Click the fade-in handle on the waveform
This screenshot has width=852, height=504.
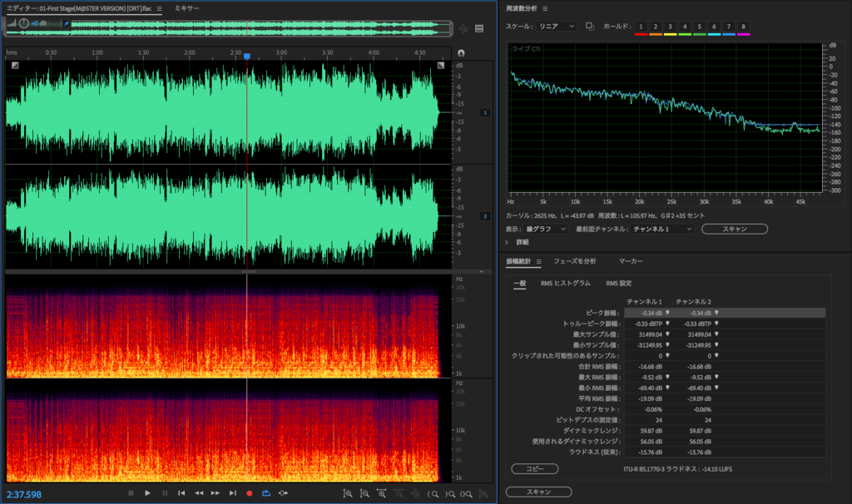coord(15,65)
